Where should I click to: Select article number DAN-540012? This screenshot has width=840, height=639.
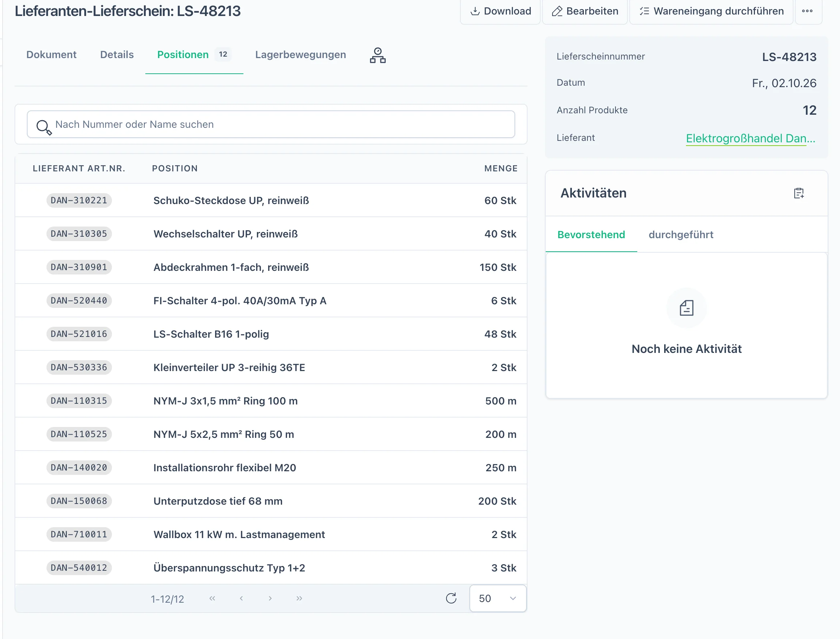tap(79, 568)
